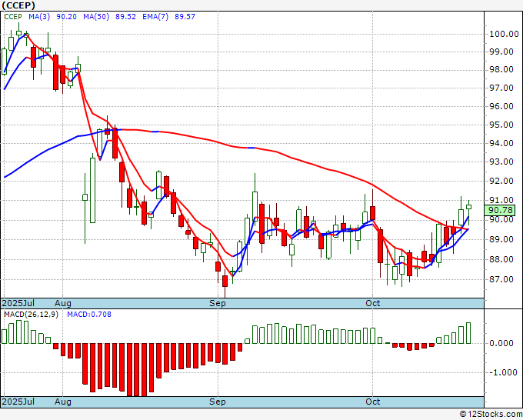523x420 pixels.
Task: Click Sep on the price chart axis
Action: click(218, 303)
